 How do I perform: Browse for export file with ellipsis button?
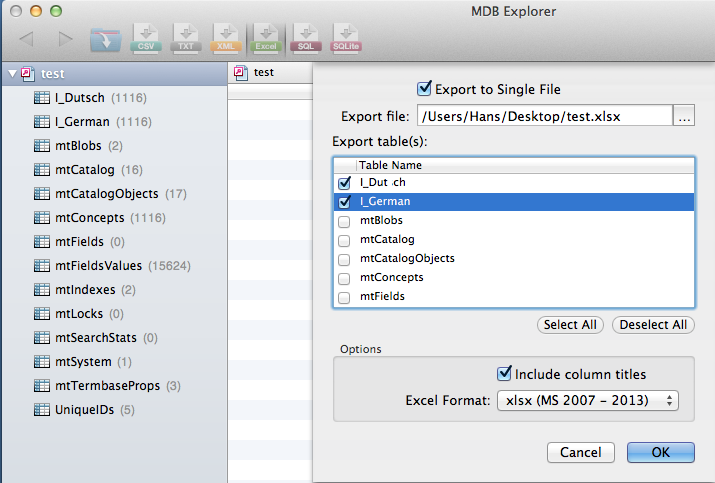(x=684, y=116)
